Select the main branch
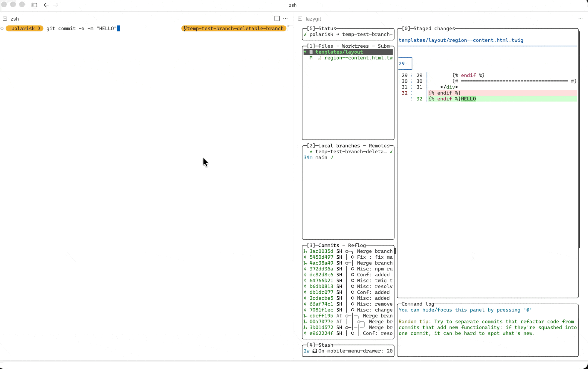Viewport: 588px width, 369px height. tap(321, 157)
